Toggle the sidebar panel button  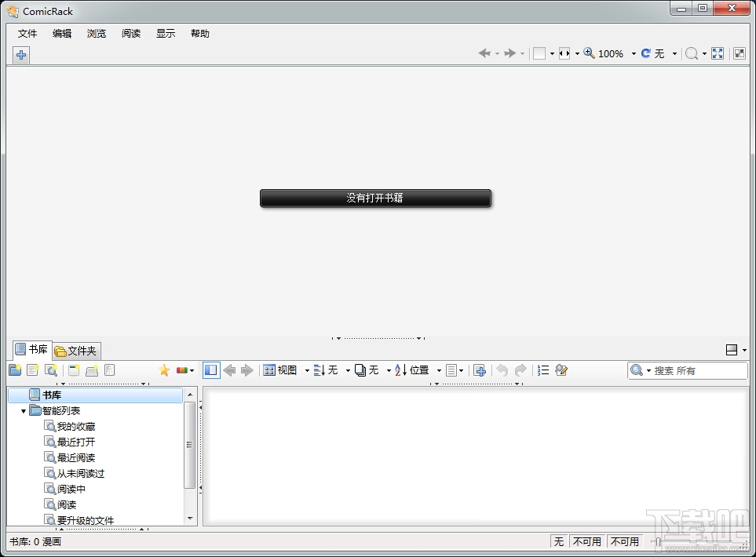click(x=211, y=370)
